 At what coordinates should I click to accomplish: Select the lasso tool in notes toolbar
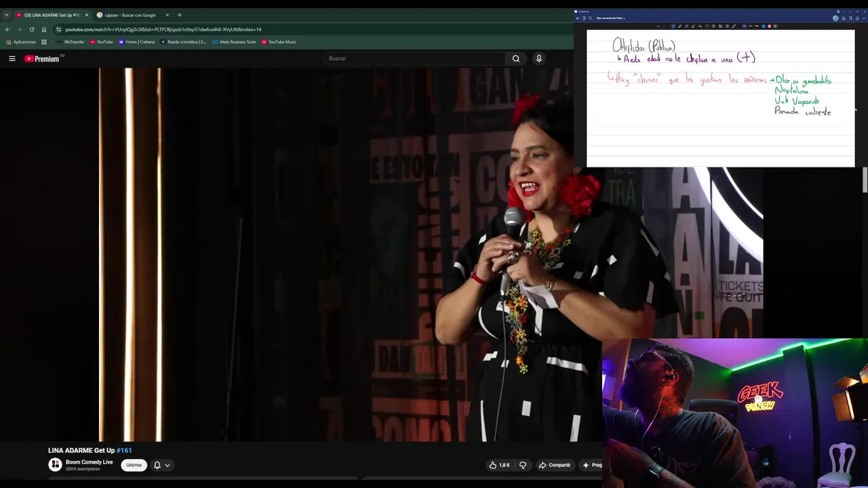coord(707,26)
